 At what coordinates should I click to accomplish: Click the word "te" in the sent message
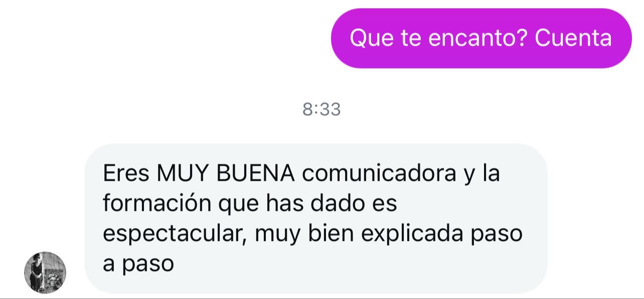click(x=411, y=38)
